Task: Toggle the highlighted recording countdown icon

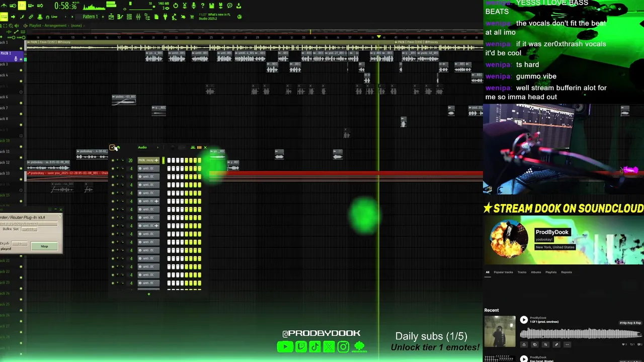Action: point(22,6)
